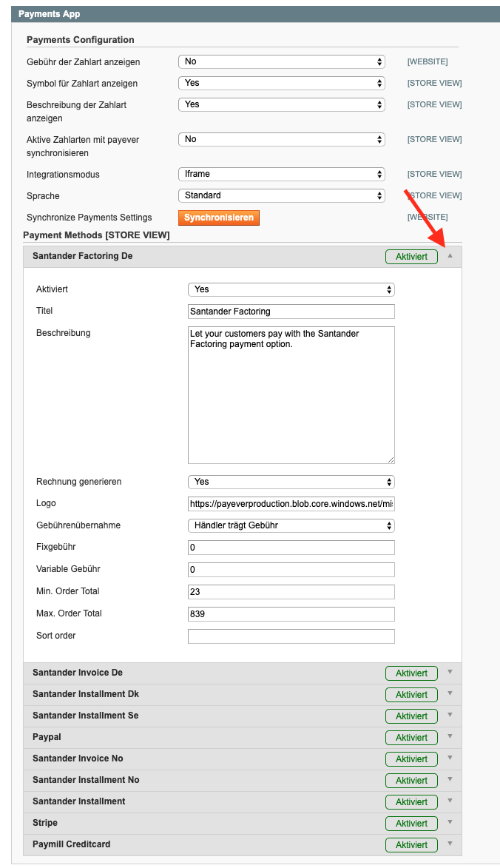Expand the Santander Installment Se arrow
This screenshot has height=868, width=500.
pyautogui.click(x=450, y=716)
